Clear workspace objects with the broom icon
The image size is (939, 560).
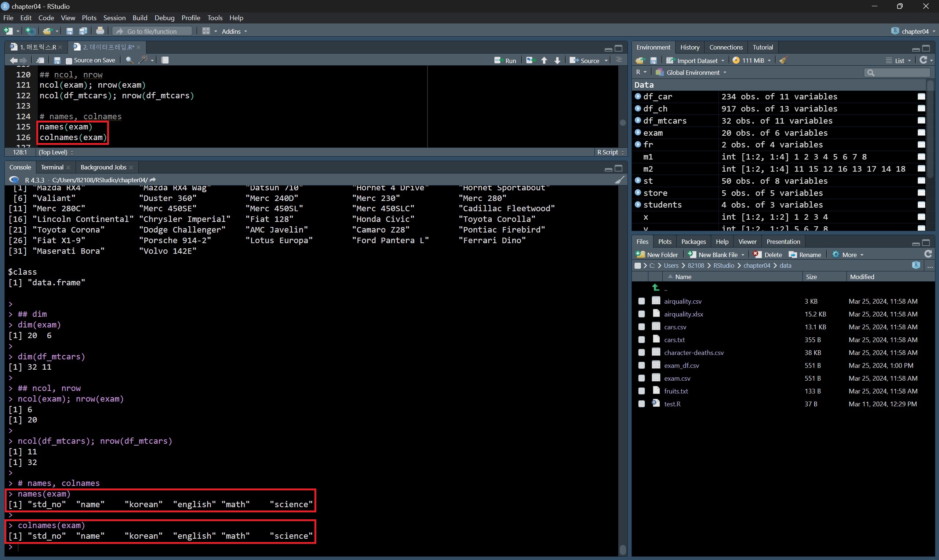coord(783,61)
